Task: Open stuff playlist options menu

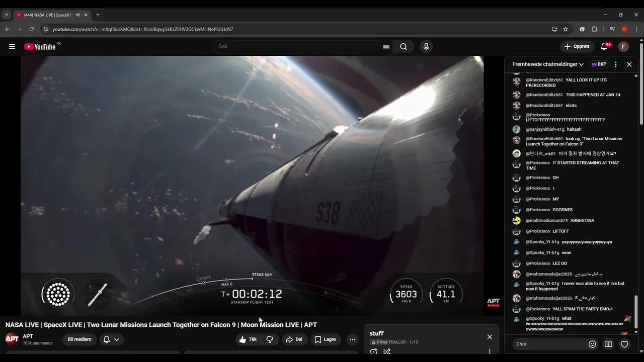Action: [490, 351]
